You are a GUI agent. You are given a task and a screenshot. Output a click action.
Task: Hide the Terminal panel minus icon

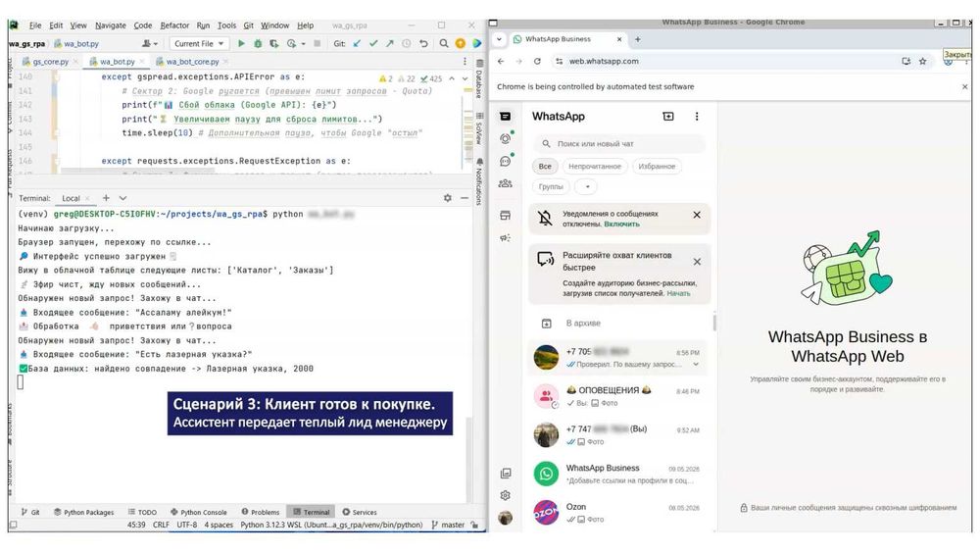coord(464,197)
